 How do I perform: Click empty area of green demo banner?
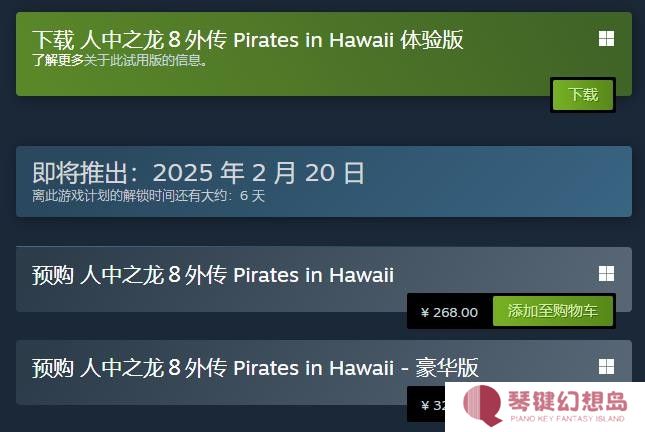coord(288,82)
